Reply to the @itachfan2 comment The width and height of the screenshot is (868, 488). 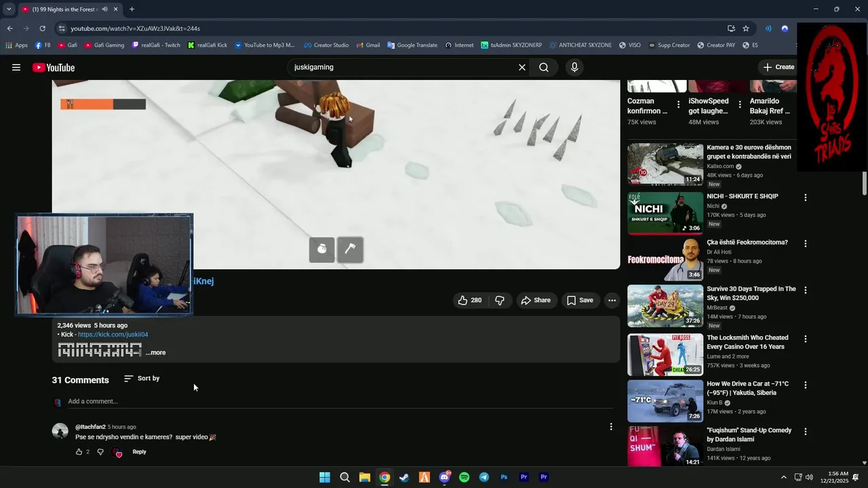pos(139,452)
